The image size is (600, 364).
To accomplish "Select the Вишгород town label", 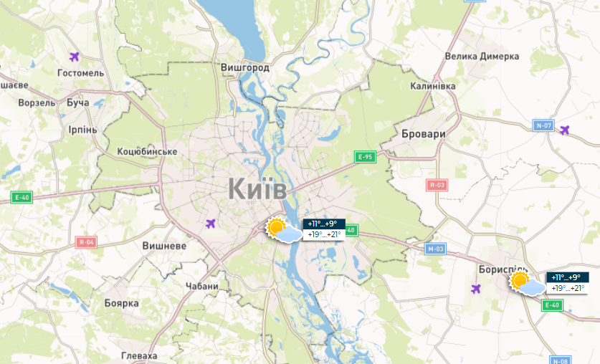I will pyautogui.click(x=245, y=67).
